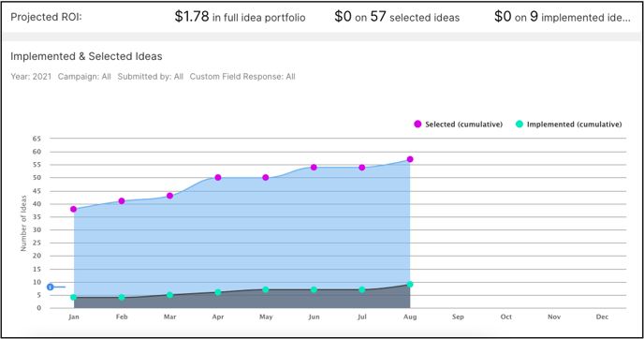Click the 57 selected ideas ROI figure
The height and width of the screenshot is (339, 644).
(397, 17)
